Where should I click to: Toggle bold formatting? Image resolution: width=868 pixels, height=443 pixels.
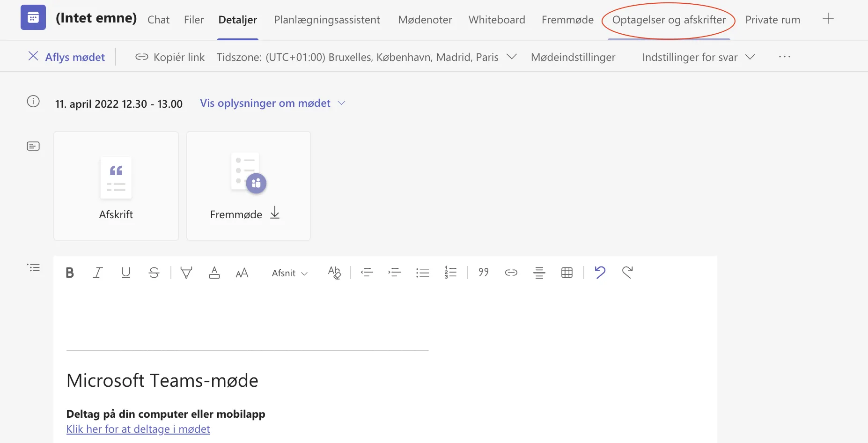pyautogui.click(x=70, y=273)
